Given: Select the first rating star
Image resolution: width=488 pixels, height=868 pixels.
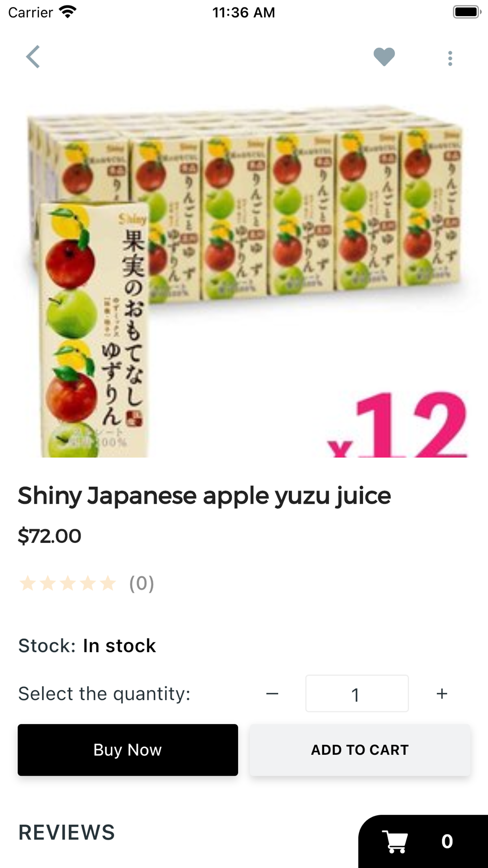Looking at the screenshot, I should pyautogui.click(x=28, y=583).
